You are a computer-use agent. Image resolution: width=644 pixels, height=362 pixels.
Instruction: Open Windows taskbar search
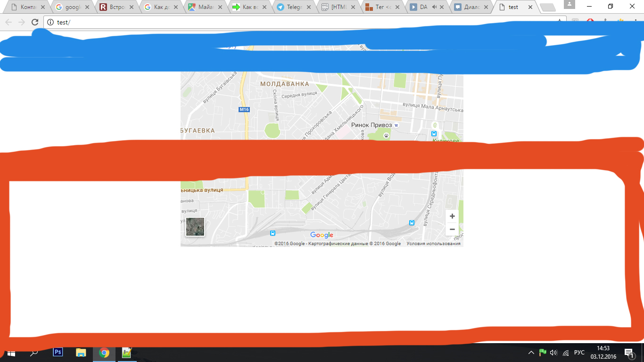point(34,353)
